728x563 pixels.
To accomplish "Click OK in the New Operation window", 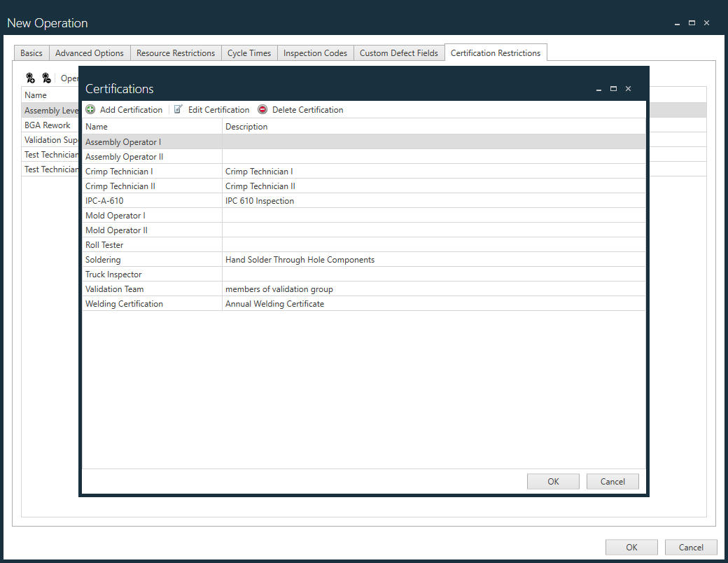I will [631, 547].
